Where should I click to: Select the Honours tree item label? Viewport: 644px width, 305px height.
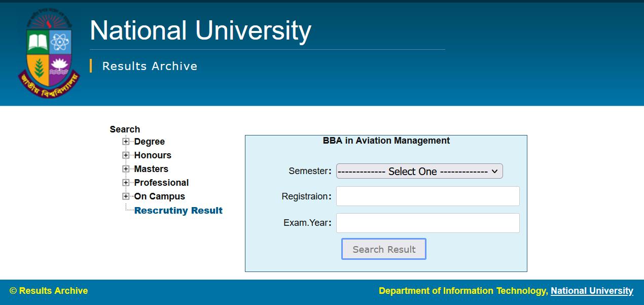(153, 155)
